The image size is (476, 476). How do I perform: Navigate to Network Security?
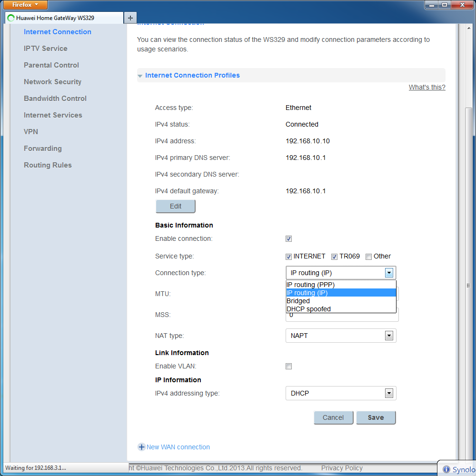click(52, 82)
